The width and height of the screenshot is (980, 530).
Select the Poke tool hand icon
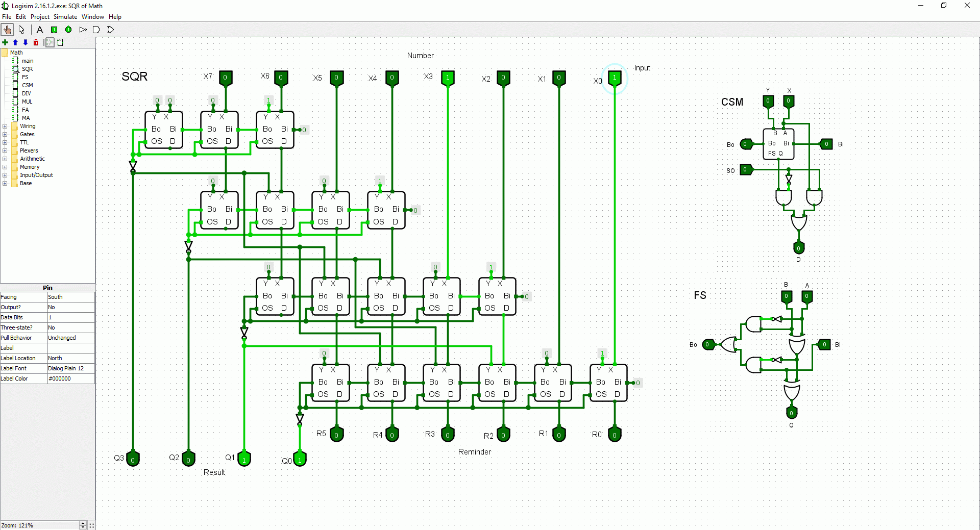tap(7, 30)
